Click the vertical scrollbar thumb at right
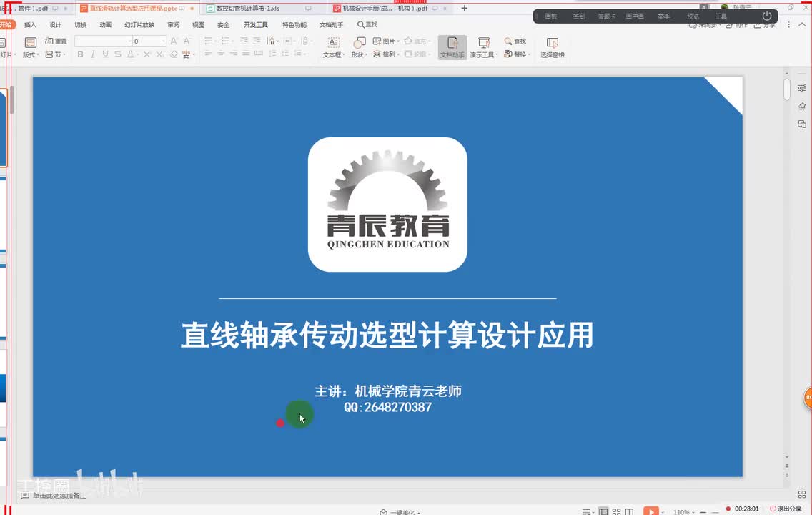 [786, 89]
